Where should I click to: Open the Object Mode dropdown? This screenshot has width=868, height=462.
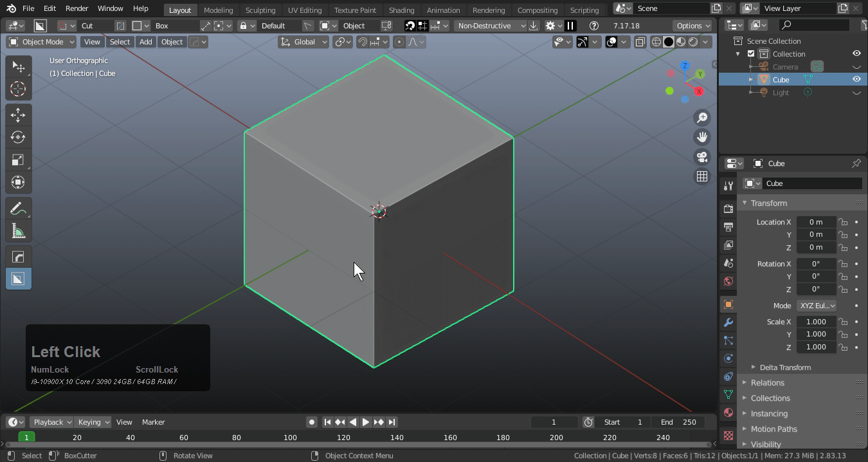[x=41, y=42]
